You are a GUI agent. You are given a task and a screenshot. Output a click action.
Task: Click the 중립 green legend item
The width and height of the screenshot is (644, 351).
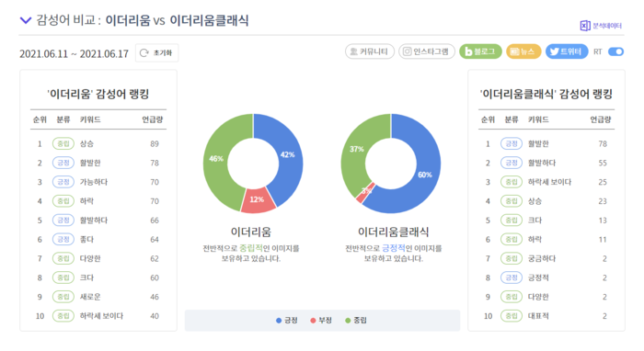(356, 321)
